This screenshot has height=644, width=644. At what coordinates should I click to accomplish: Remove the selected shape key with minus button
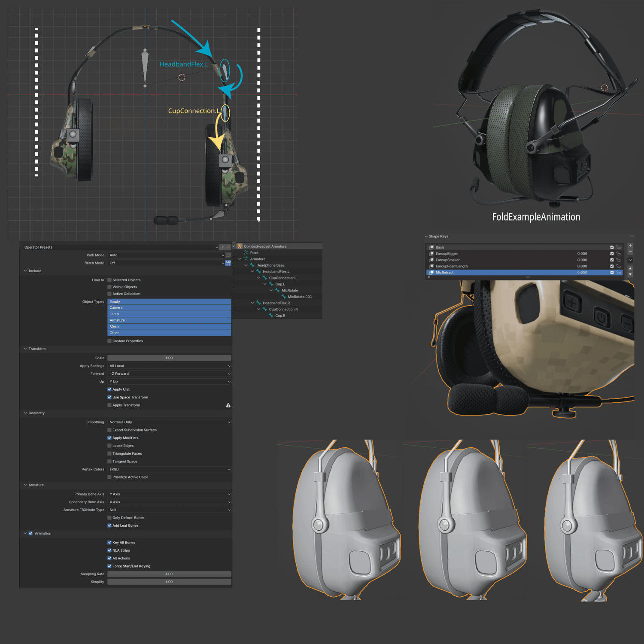click(630, 252)
